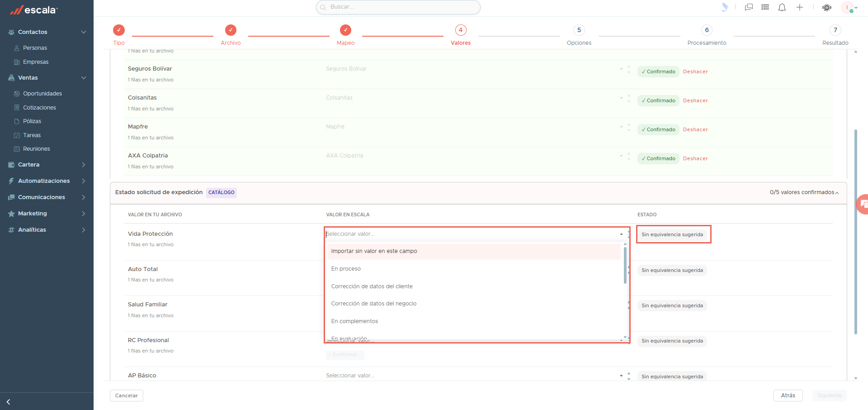Go to the Archivo step
This screenshot has height=410, width=868.
231,35
